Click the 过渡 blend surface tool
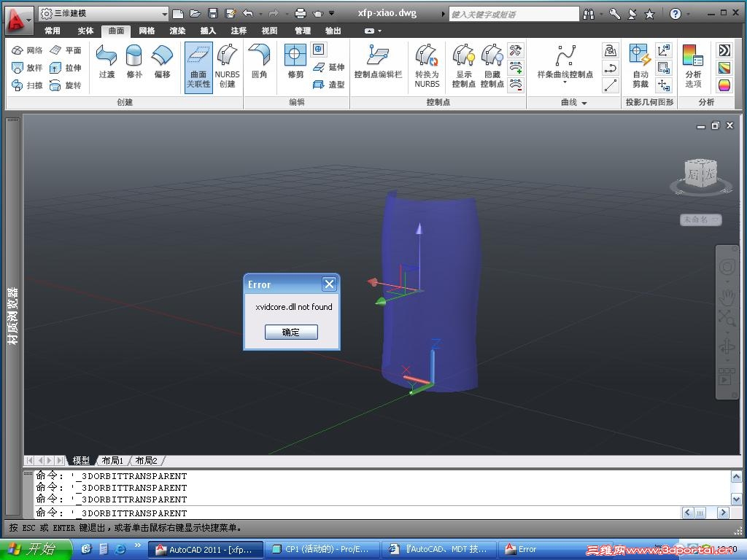Viewport: 747px width, 560px height. point(107,61)
